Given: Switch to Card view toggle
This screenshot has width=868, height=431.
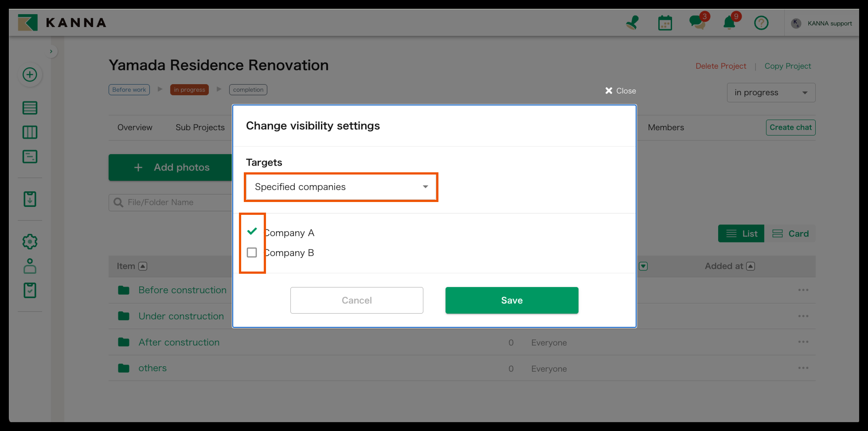Looking at the screenshot, I should tap(790, 233).
